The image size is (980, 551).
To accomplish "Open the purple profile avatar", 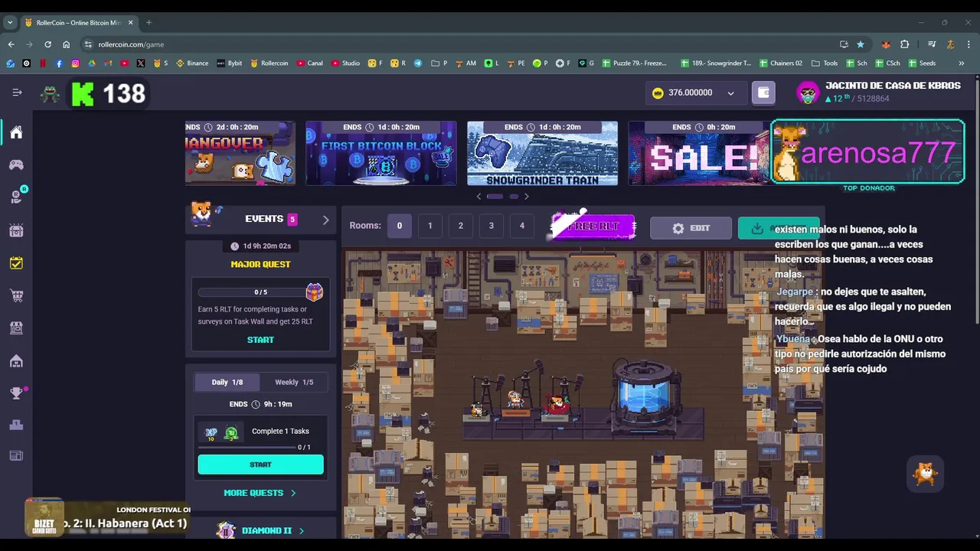I will point(808,93).
